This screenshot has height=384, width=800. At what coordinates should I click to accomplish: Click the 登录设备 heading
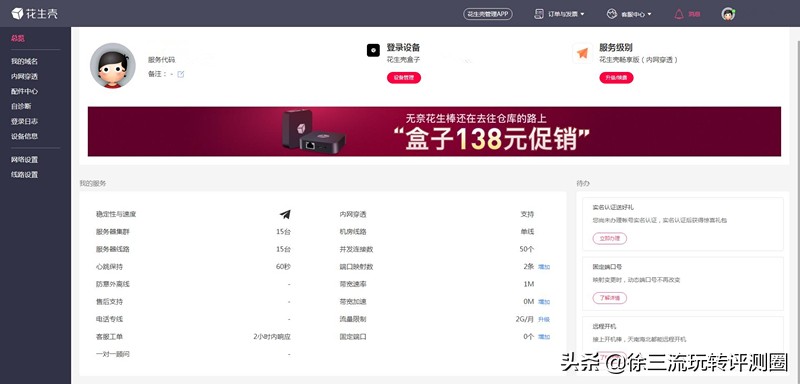pos(403,47)
